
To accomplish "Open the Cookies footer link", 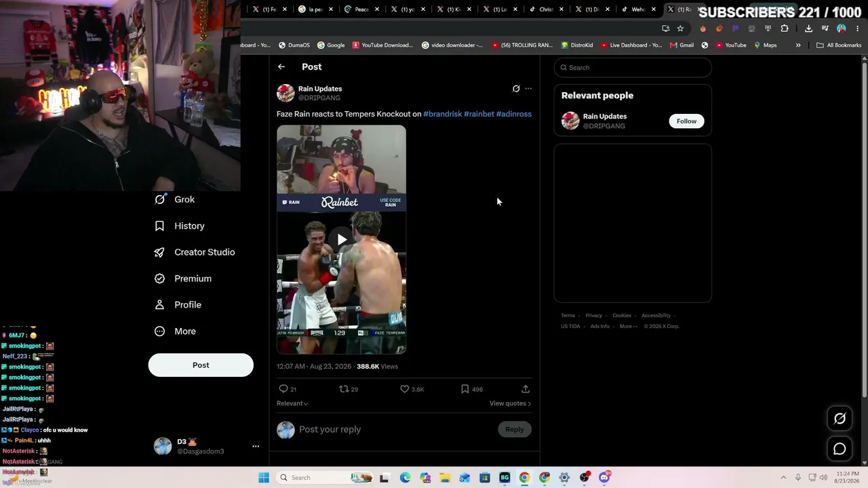I will point(622,315).
